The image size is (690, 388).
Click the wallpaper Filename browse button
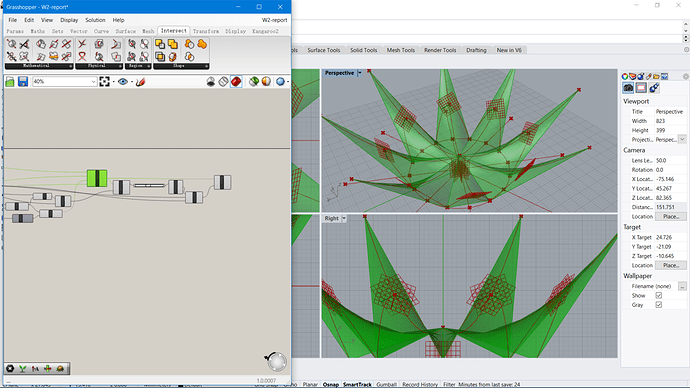[x=682, y=286]
